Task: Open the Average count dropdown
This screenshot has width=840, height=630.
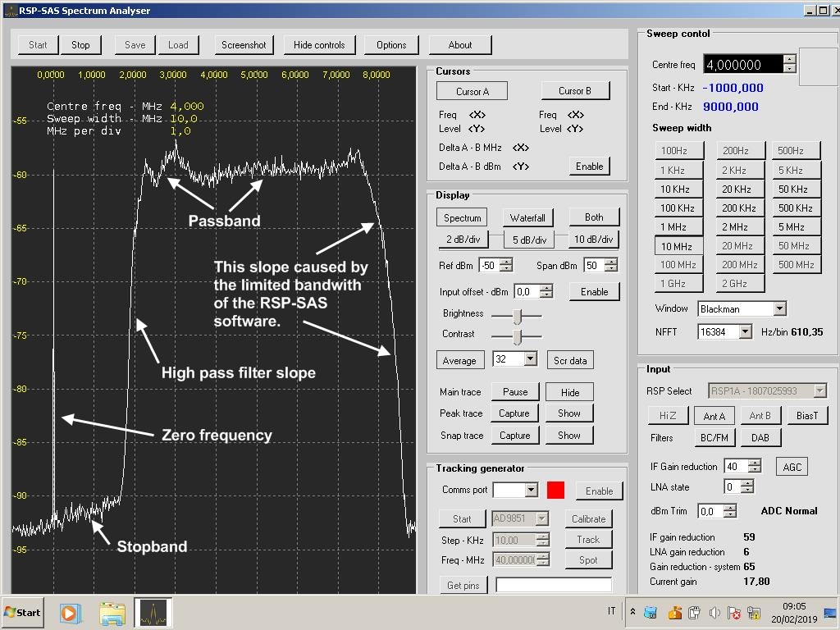Action: tap(531, 359)
